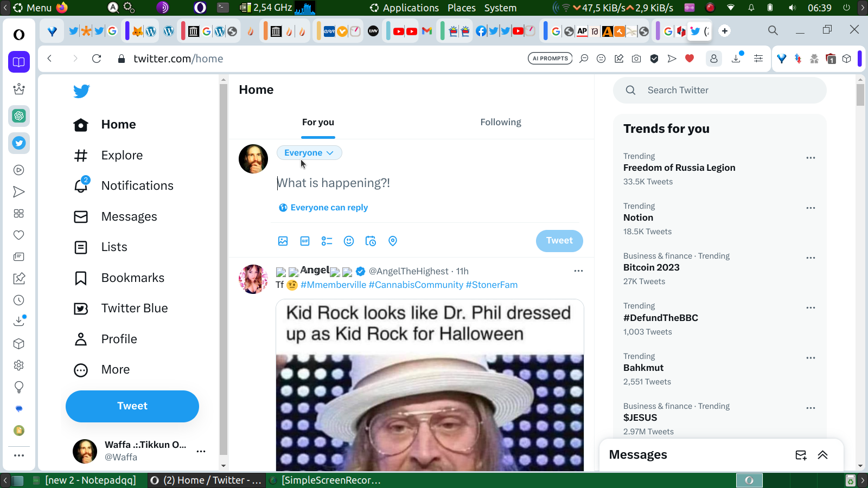
Task: Open Opera history from the sidebar clock
Action: [19, 300]
